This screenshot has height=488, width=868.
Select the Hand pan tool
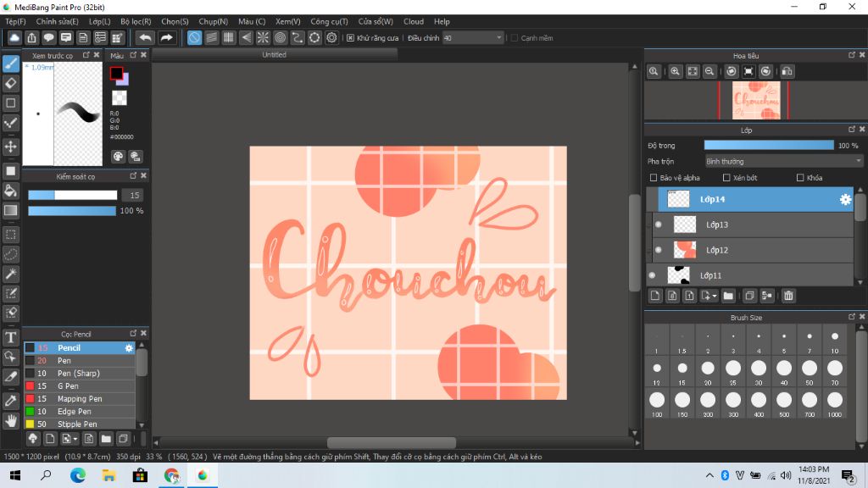pyautogui.click(x=11, y=420)
